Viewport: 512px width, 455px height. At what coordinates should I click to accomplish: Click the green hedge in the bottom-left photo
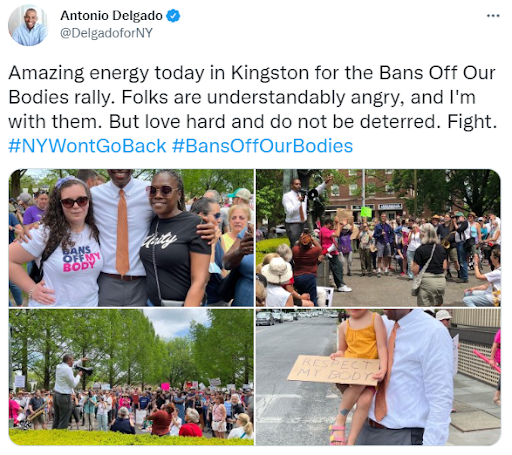pos(131,438)
